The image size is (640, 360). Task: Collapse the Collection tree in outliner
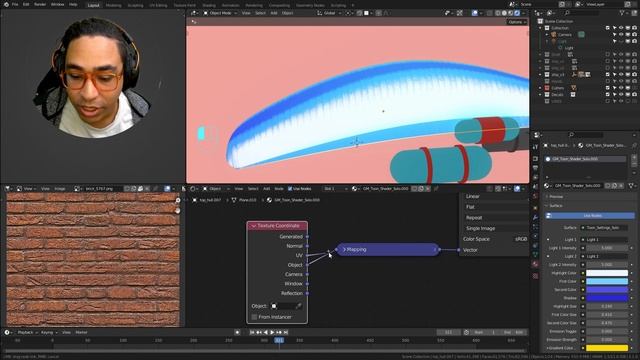coord(541,28)
